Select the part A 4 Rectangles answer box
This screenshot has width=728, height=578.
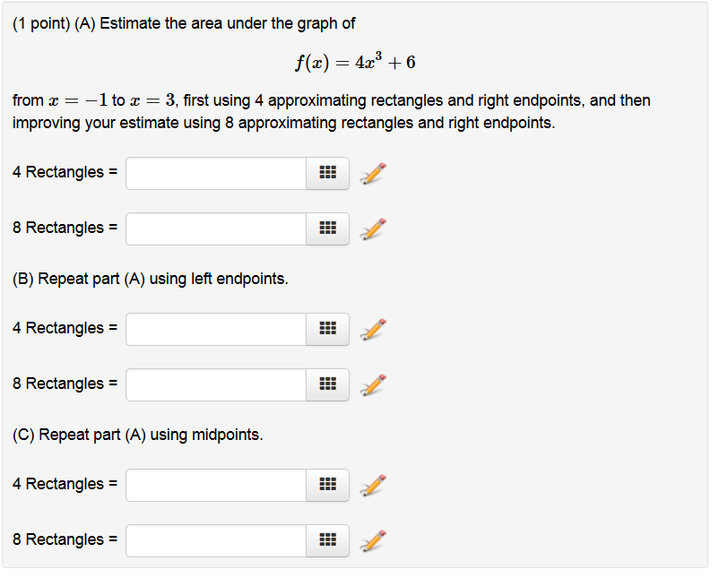click(x=215, y=173)
